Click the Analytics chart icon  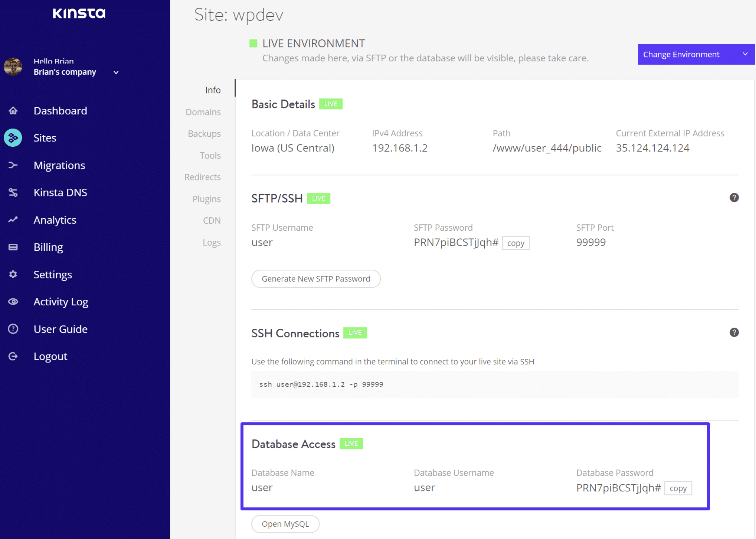pyautogui.click(x=13, y=220)
